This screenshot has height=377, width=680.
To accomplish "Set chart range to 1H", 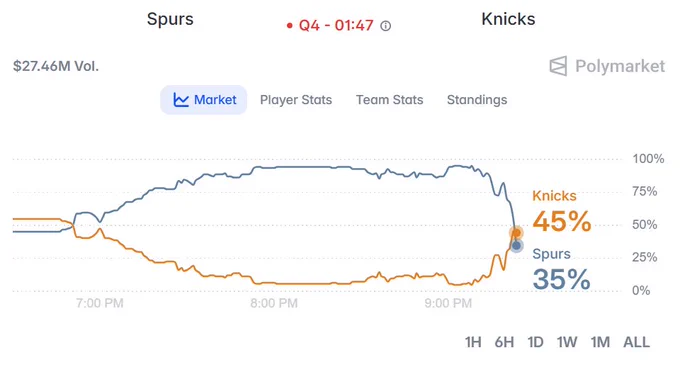I will click(473, 342).
